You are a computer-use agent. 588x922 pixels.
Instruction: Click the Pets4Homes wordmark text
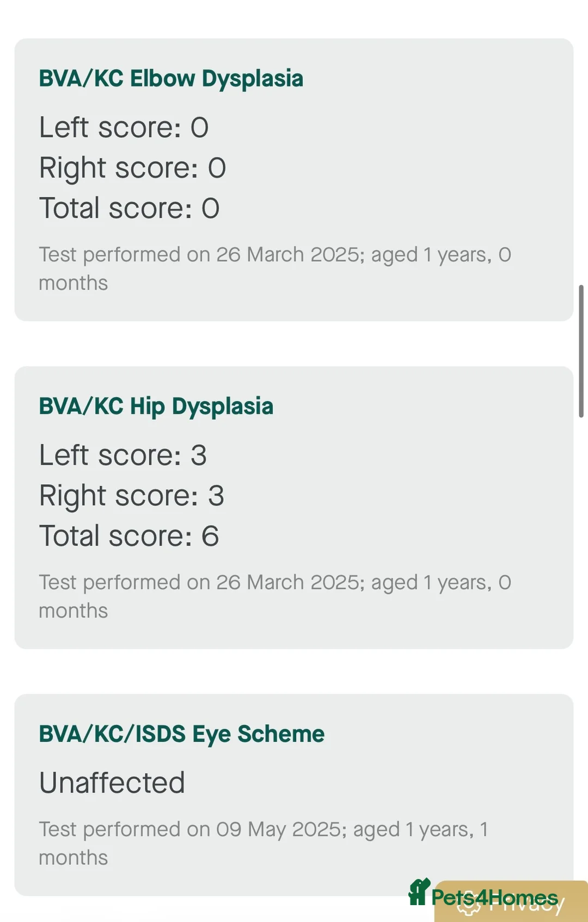494,897
